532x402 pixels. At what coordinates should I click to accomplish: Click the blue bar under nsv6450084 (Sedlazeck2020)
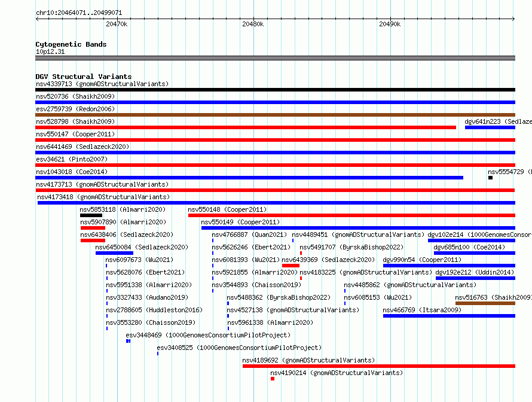coord(114,253)
